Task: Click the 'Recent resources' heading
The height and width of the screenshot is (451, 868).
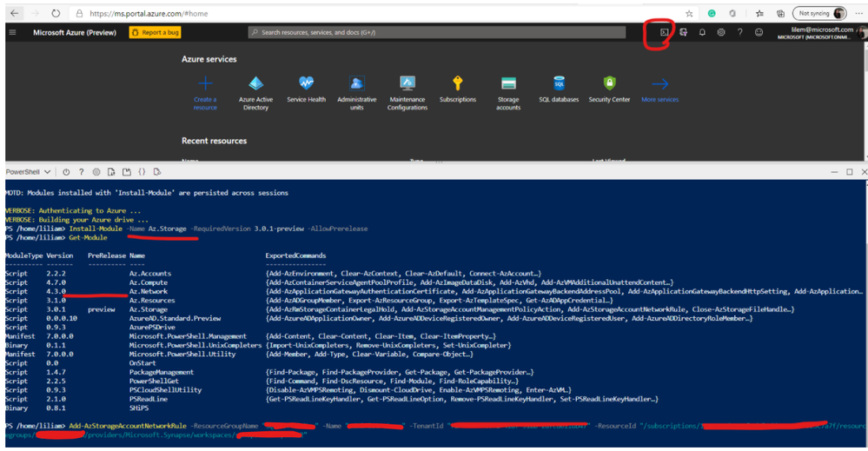Action: point(215,141)
